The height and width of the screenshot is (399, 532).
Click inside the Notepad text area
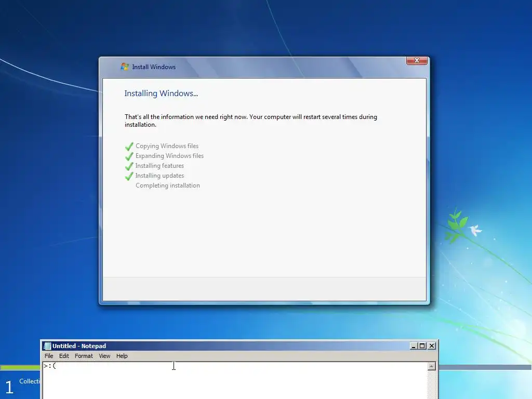point(235,381)
